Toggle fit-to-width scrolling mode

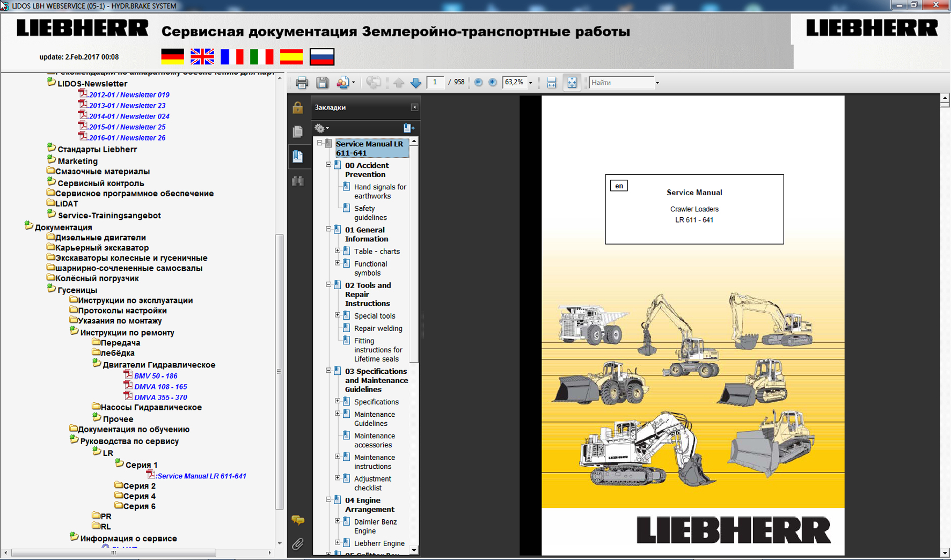coord(551,83)
